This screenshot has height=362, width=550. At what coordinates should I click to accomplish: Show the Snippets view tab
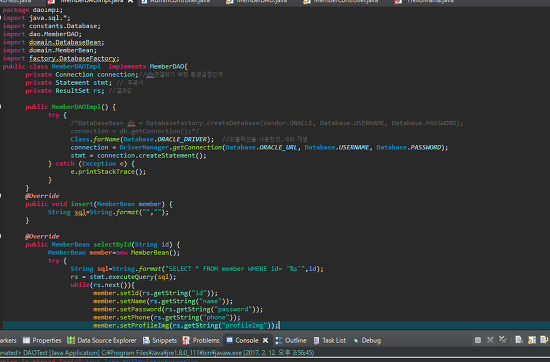[x=160, y=340]
